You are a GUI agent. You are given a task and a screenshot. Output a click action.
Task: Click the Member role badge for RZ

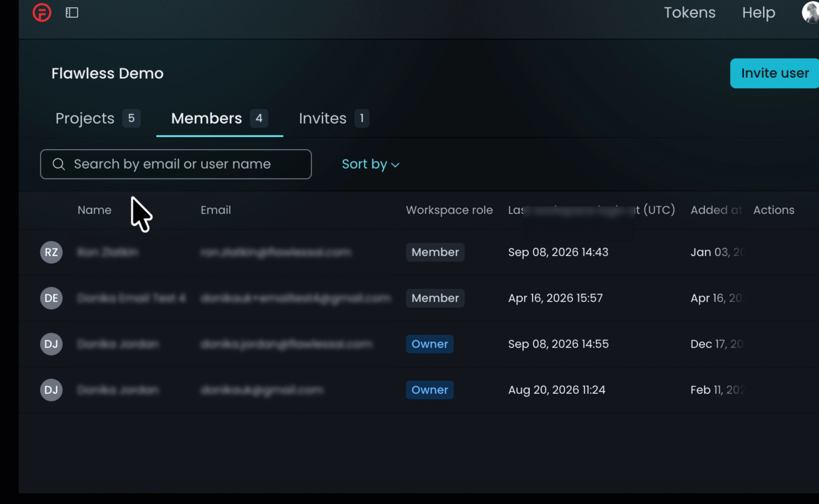tap(435, 252)
